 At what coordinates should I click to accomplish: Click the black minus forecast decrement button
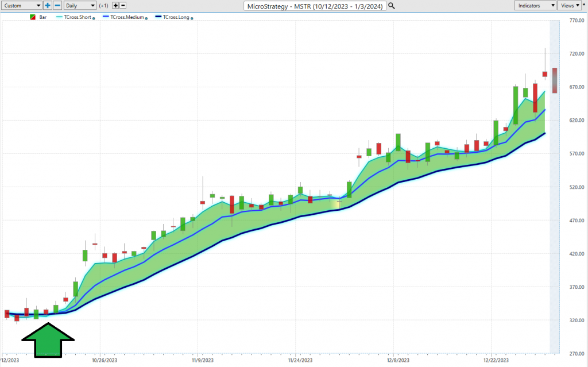pyautogui.click(x=123, y=5)
